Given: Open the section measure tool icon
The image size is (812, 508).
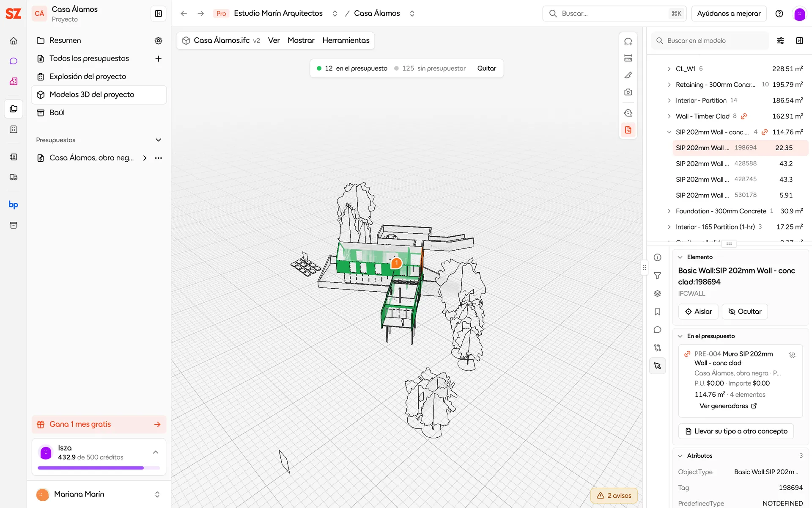Looking at the screenshot, I should [x=628, y=58].
